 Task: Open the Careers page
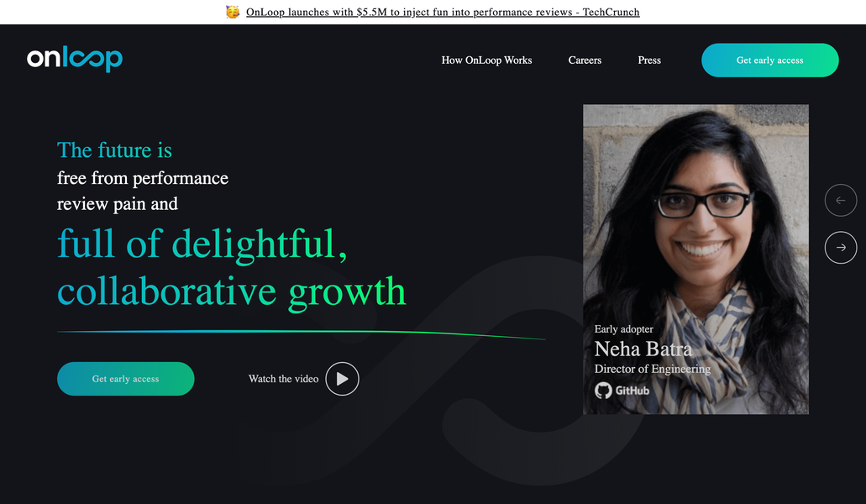click(585, 60)
